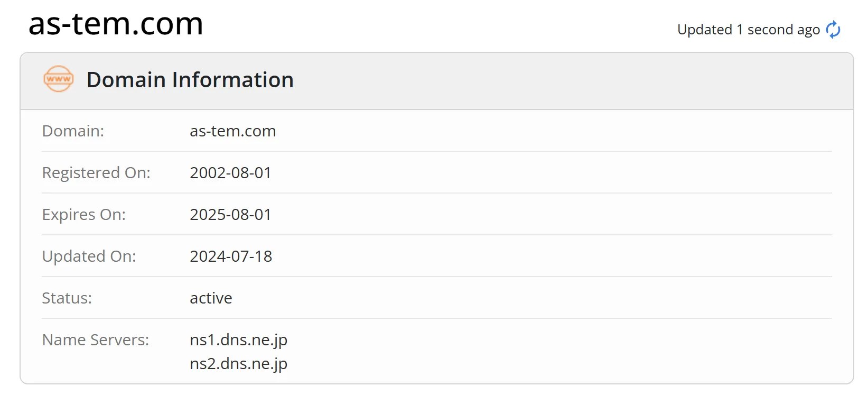
Task: Select the 2002-08-01 registration date
Action: (230, 172)
